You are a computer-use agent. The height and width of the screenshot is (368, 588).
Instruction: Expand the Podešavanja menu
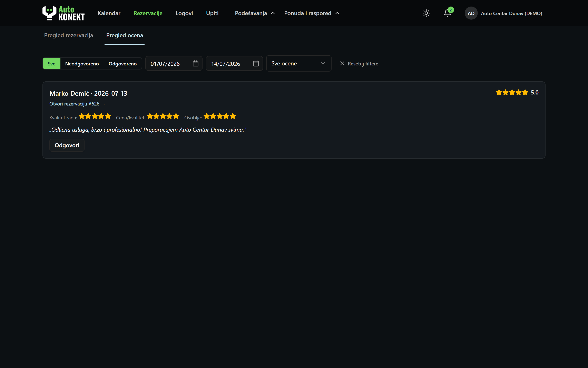tap(255, 13)
